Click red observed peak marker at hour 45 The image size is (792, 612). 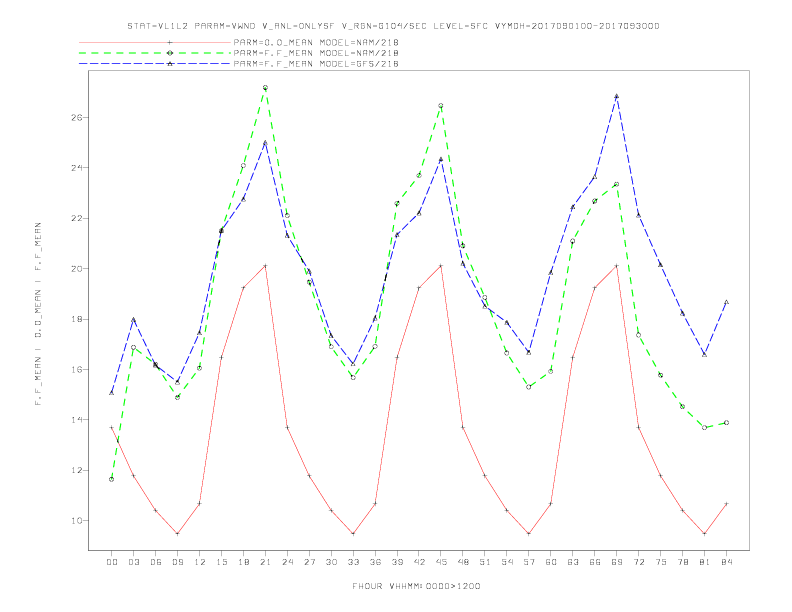click(x=441, y=266)
